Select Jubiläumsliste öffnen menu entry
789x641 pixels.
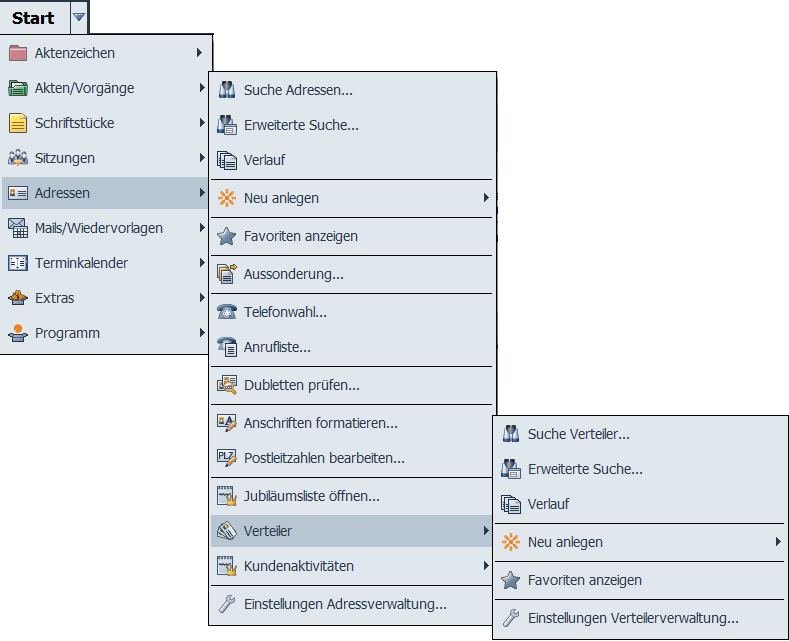coord(311,495)
